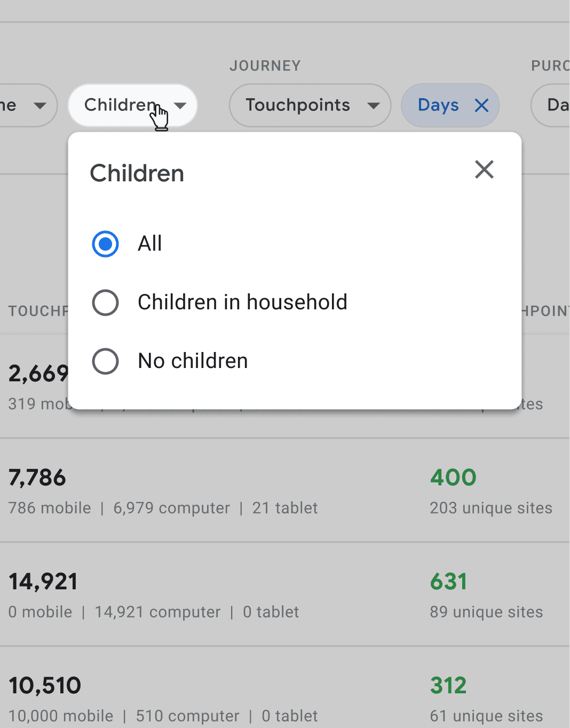Click the JOURNEY section label
Screen dimensions: 570x728
tap(265, 66)
